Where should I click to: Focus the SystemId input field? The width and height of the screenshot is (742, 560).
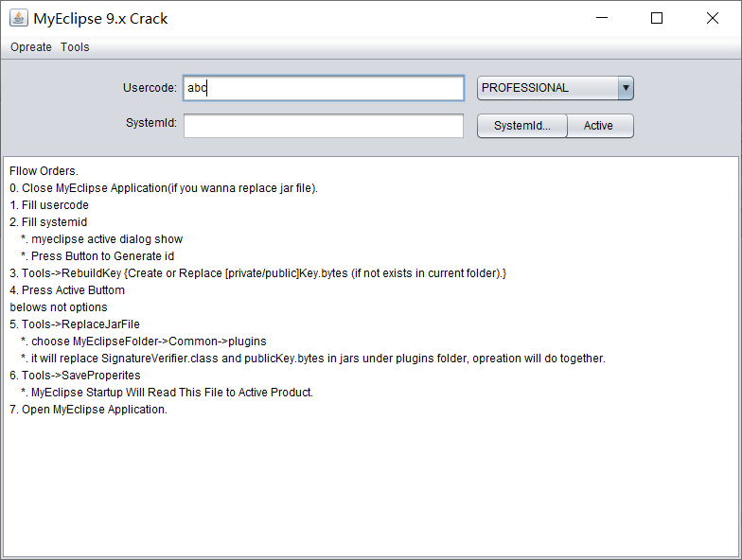[x=324, y=126]
